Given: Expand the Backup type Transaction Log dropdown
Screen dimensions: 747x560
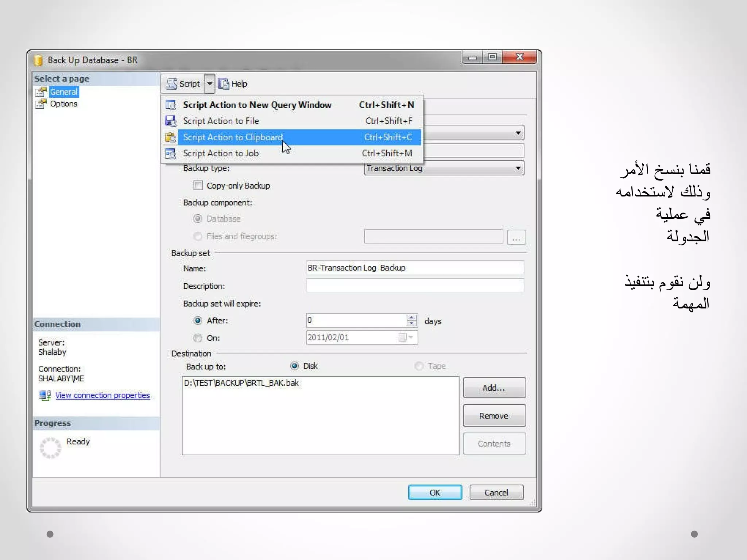Looking at the screenshot, I should [518, 168].
